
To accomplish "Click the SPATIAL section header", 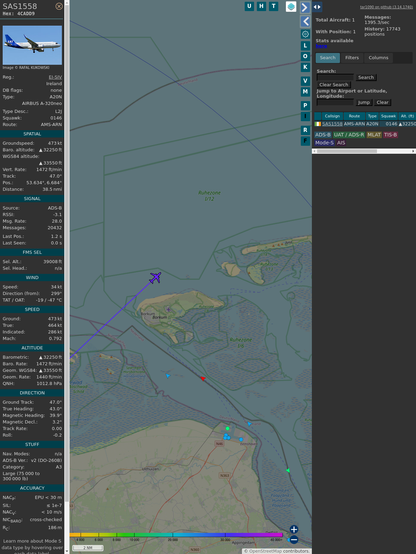I will click(32, 134).
